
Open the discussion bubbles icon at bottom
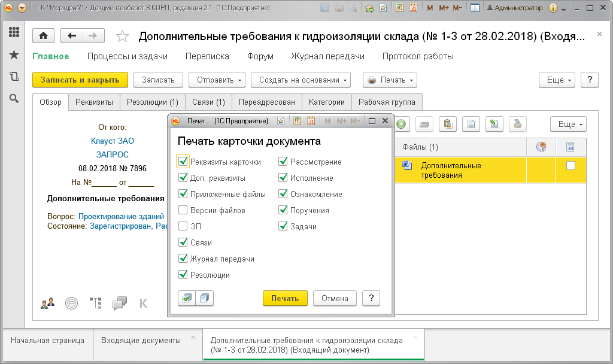[x=120, y=303]
